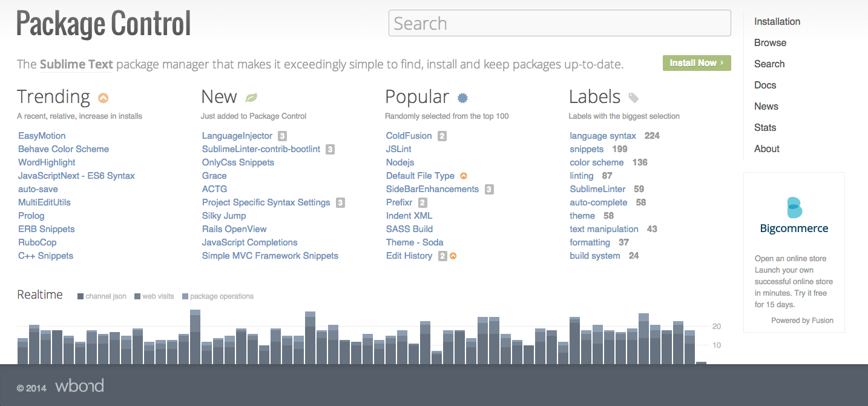Viewport: 868px width, 406px height.
Task: Click the Powered by Fusion link
Action: (802, 321)
